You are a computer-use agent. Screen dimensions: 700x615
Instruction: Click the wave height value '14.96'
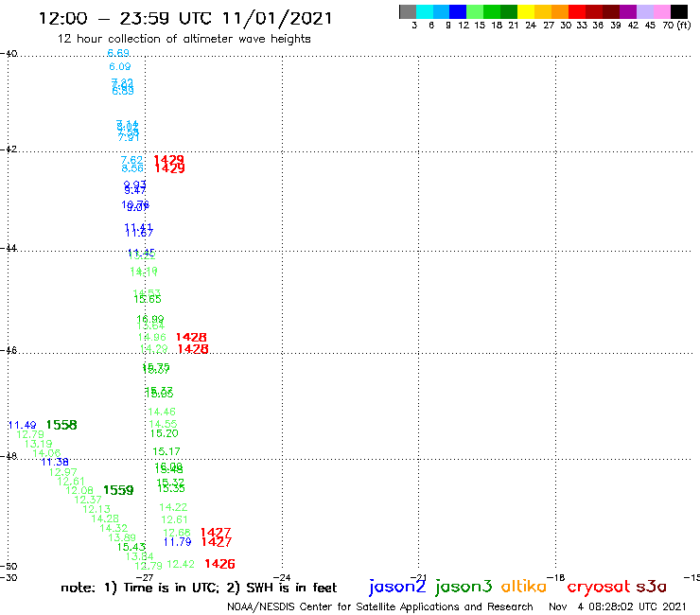coord(151,337)
